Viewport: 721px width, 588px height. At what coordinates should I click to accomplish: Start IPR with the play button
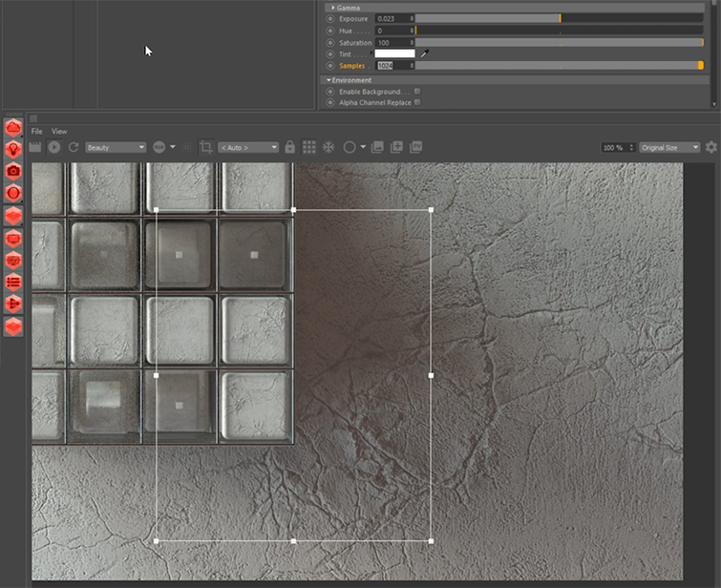[54, 147]
